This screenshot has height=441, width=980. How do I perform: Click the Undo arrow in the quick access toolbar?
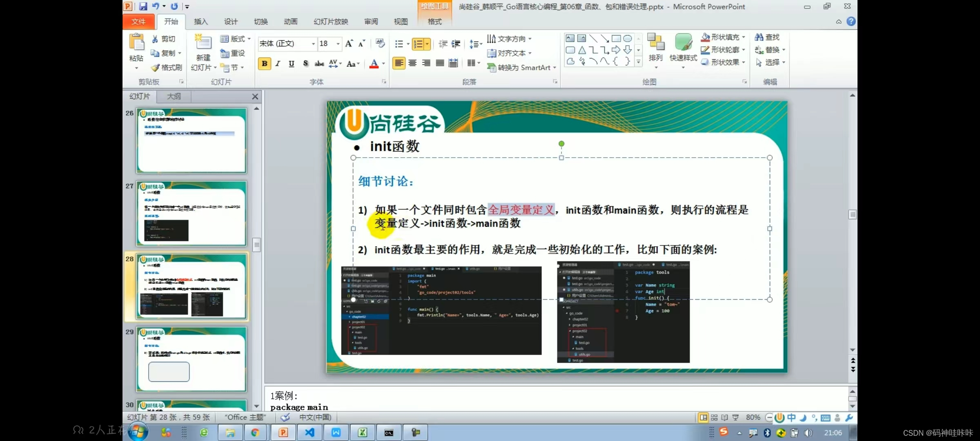point(156,6)
